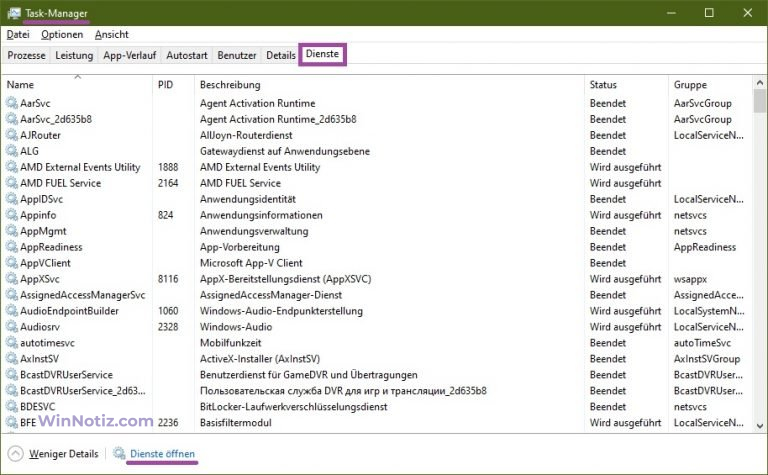Image resolution: width=768 pixels, height=475 pixels.
Task: Select the BDESVC service icon
Action: pos(12,407)
